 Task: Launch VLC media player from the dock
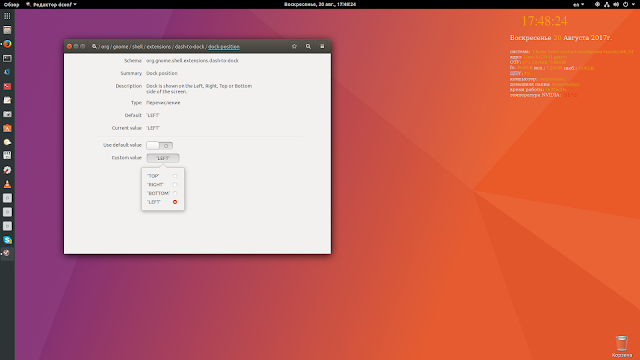(7, 184)
